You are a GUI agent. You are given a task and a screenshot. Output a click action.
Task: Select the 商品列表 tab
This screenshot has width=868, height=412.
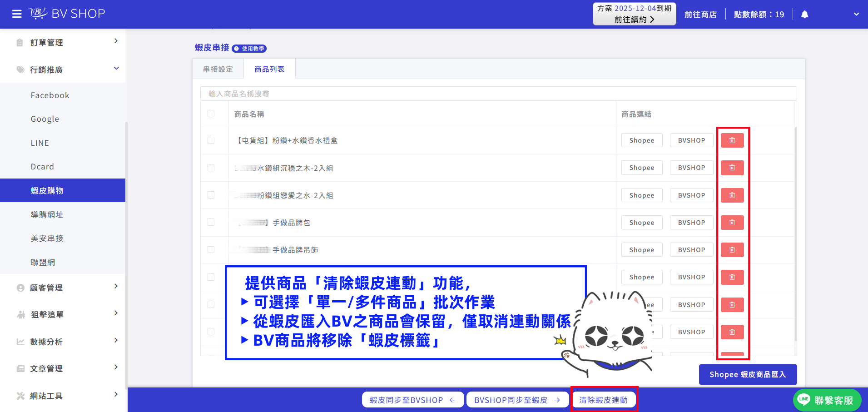[x=269, y=69]
